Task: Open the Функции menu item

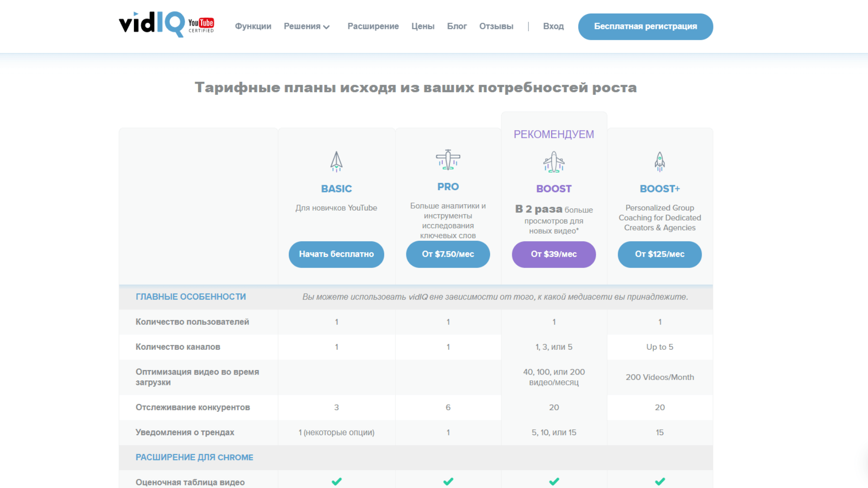Action: point(253,26)
